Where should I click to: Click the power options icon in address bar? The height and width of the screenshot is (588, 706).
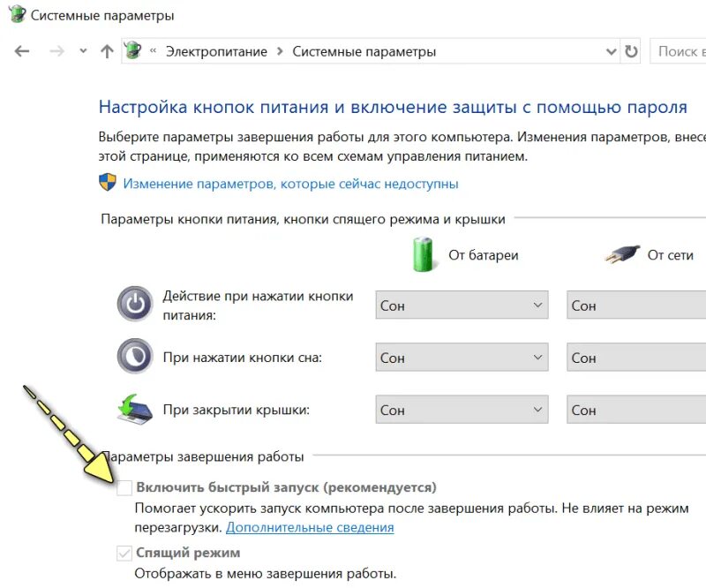click(x=133, y=50)
